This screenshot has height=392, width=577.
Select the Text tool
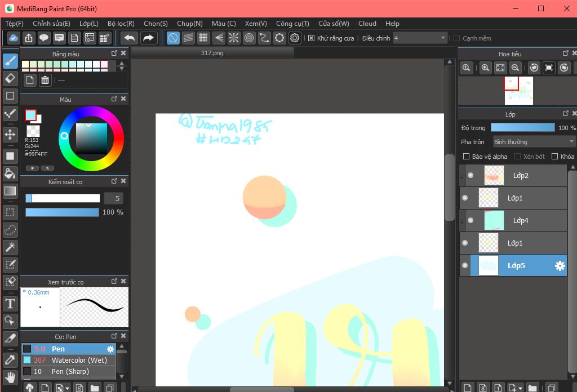click(10, 304)
